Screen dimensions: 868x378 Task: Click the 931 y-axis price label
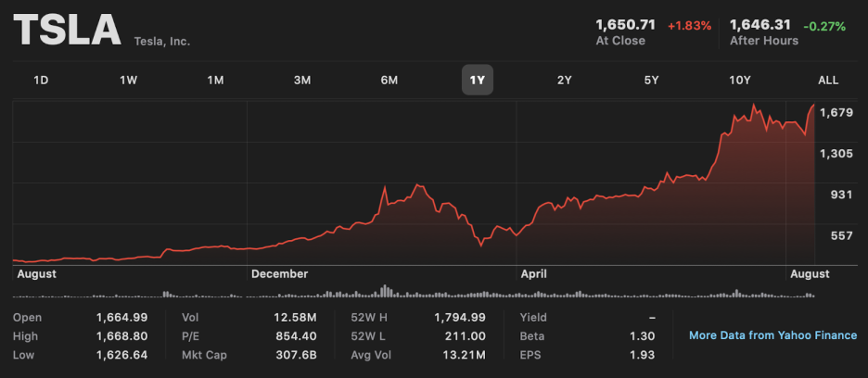click(840, 195)
